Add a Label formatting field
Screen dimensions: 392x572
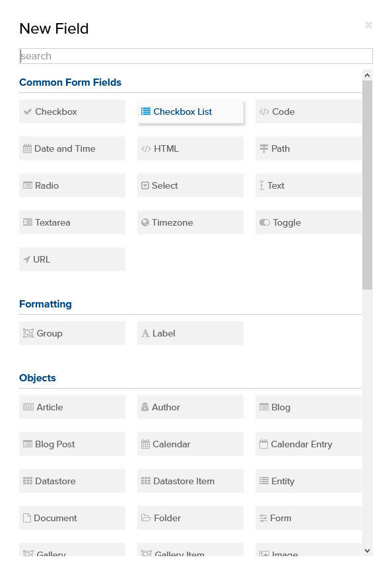[x=190, y=333]
